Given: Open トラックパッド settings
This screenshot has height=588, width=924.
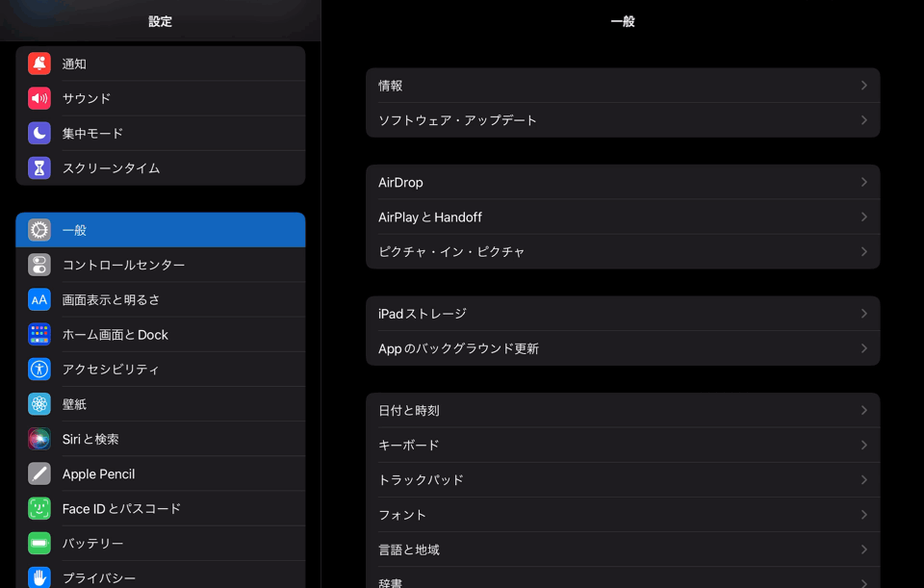Looking at the screenshot, I should click(x=623, y=479).
